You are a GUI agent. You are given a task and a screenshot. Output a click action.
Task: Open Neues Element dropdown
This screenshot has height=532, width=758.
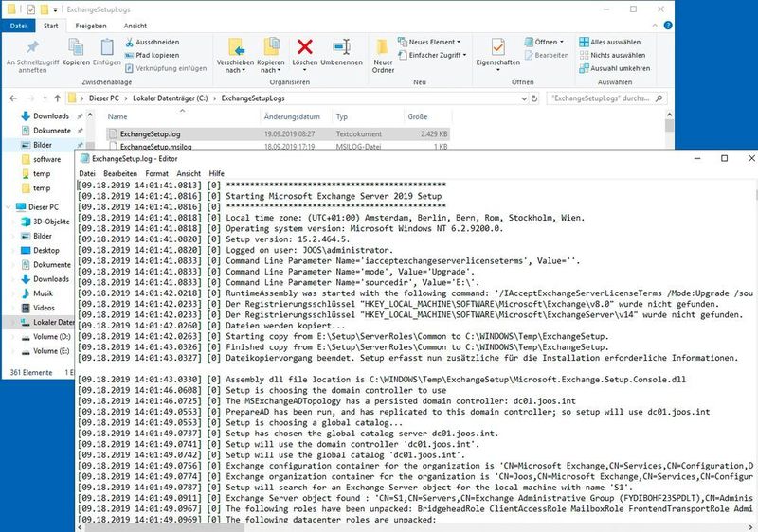click(429, 42)
